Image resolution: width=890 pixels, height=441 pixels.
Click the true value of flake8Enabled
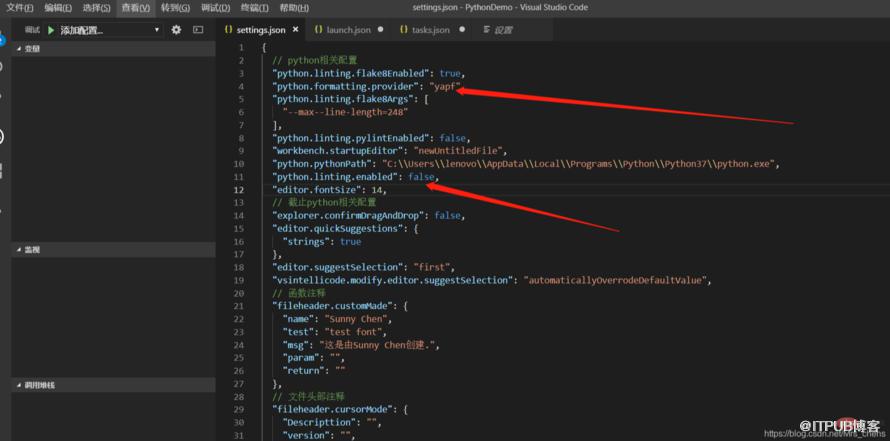coord(450,73)
